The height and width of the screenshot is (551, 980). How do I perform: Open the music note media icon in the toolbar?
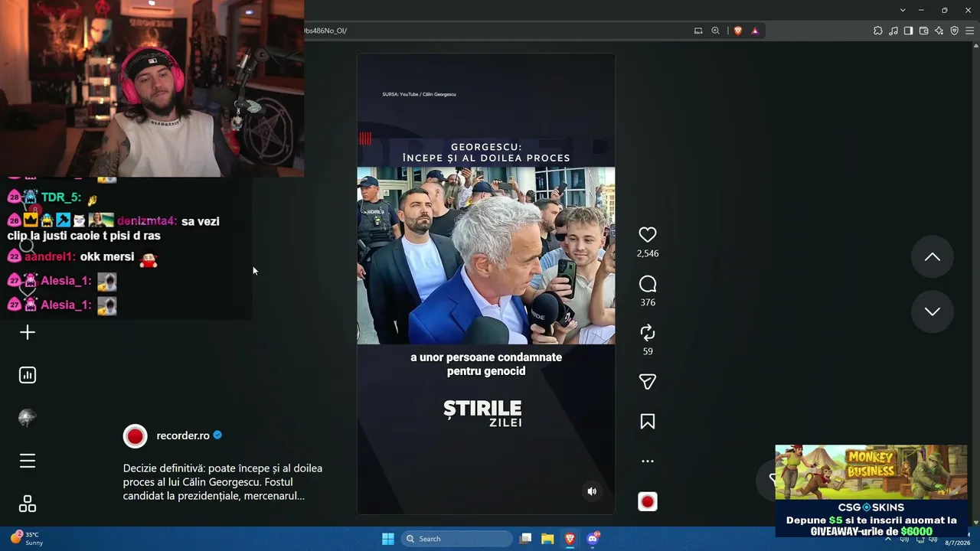coord(893,31)
